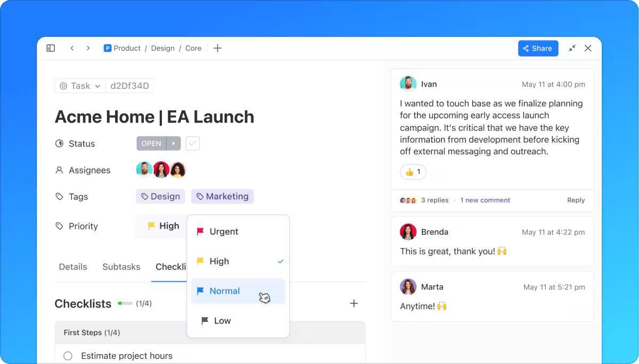Select High priority in the menu

point(238,261)
